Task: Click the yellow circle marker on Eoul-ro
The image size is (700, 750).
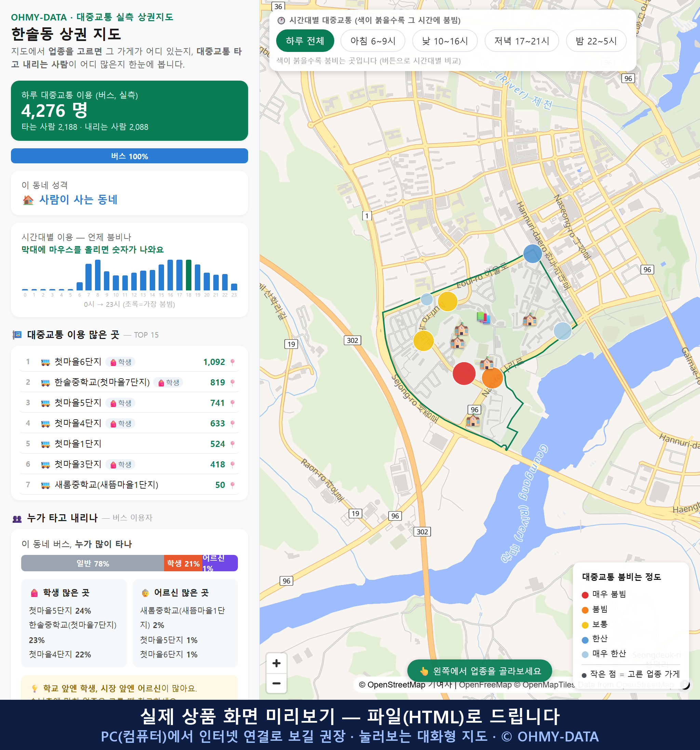Action: [x=447, y=301]
